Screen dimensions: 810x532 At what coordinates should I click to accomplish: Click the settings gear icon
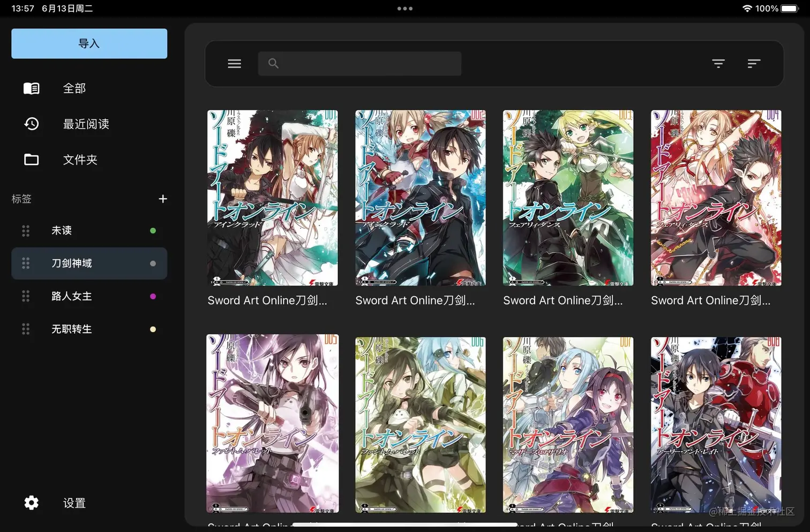pyautogui.click(x=32, y=503)
